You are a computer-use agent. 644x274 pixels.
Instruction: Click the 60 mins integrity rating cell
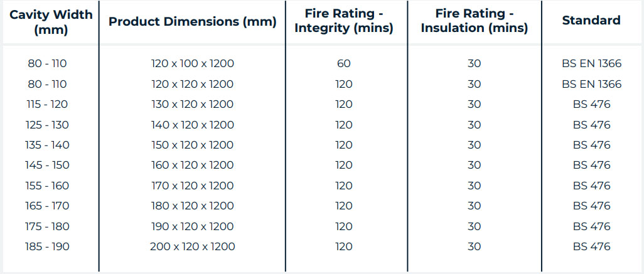344,63
